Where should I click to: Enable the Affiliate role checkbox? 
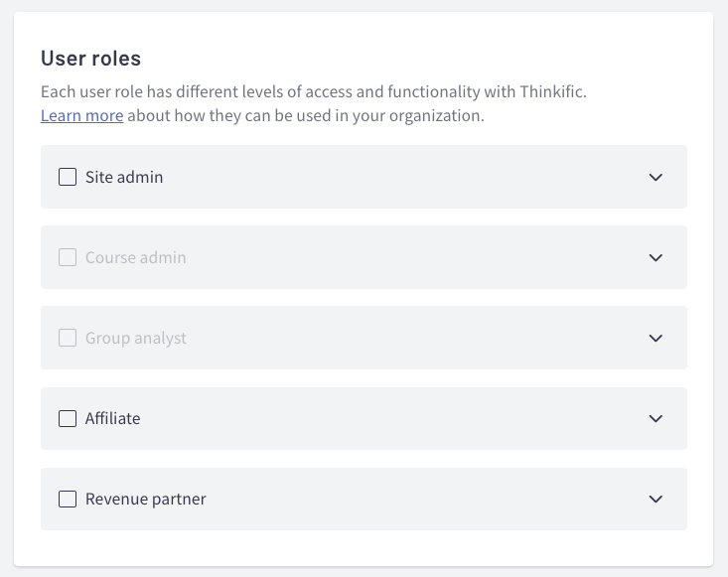(68, 418)
